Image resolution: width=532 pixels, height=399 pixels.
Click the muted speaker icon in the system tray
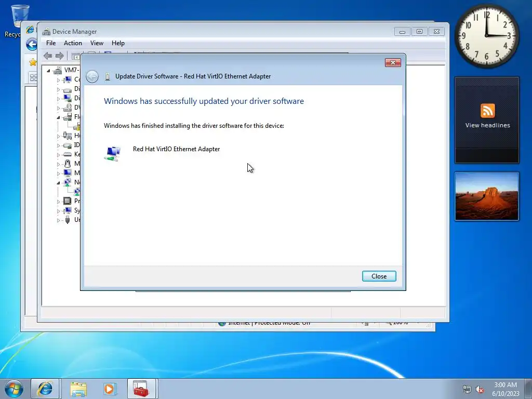coord(480,390)
